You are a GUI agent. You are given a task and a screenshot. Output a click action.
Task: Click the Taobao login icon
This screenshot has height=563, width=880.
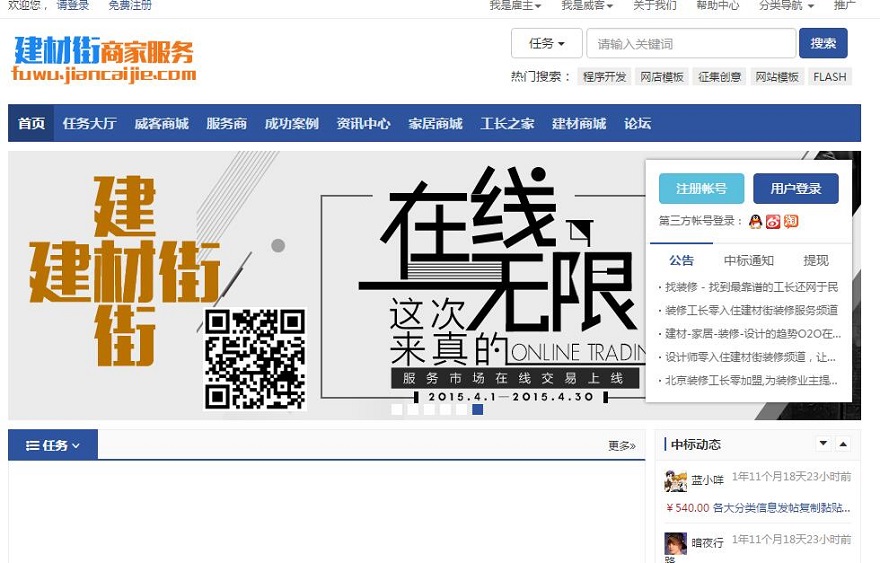pos(790,221)
